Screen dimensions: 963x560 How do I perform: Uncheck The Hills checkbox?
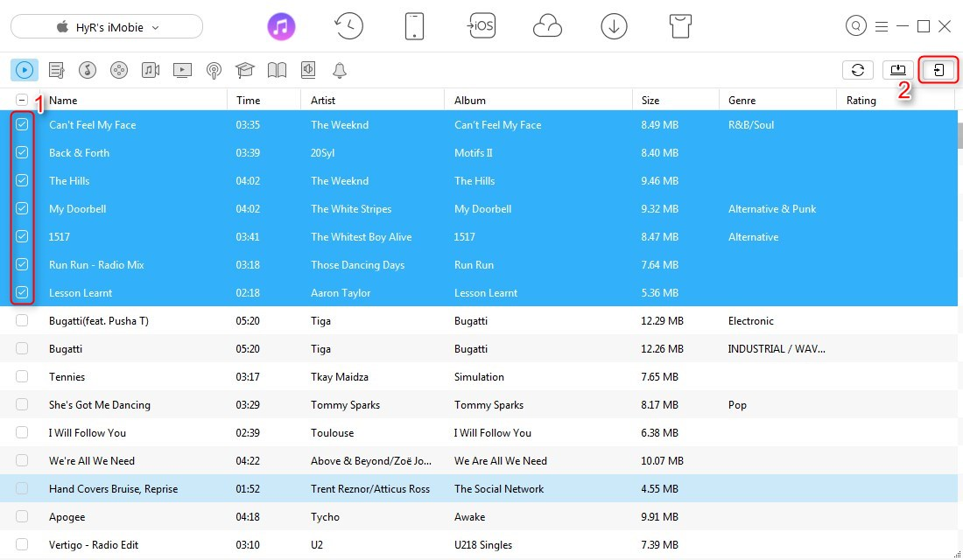[22, 180]
